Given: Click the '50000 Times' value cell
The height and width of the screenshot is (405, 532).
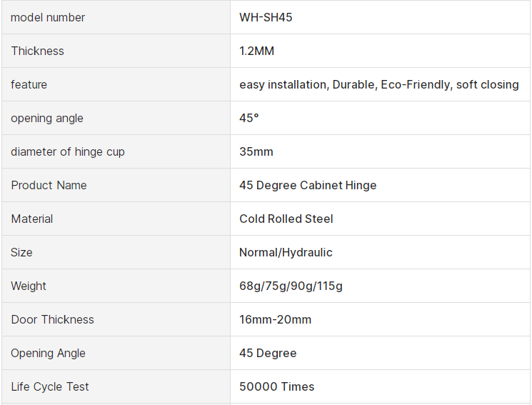Looking at the screenshot, I should pos(277,386).
